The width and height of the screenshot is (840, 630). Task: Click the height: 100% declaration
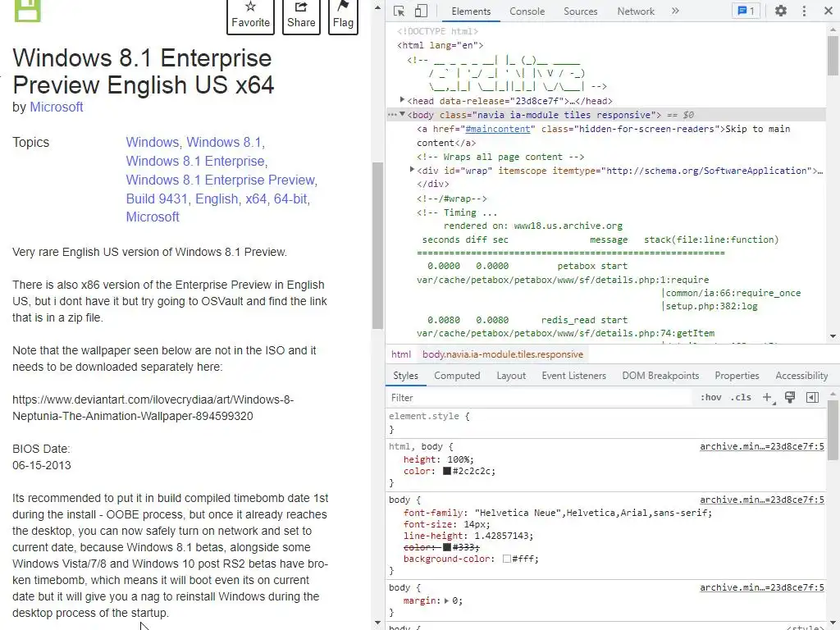438,459
